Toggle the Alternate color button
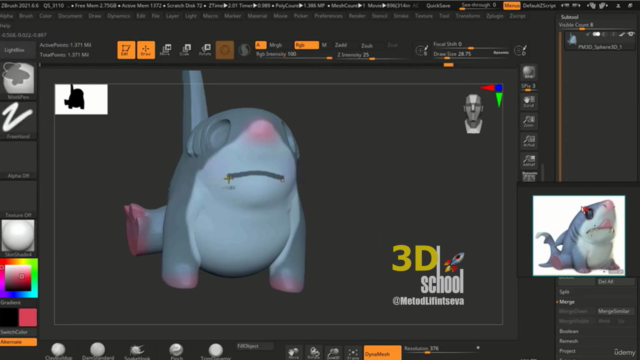 [18, 342]
